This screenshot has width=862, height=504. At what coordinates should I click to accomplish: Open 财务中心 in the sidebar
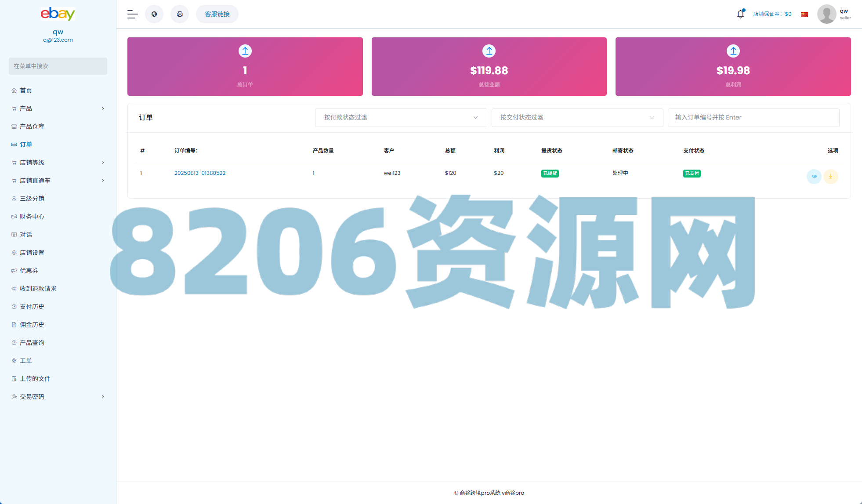tap(32, 217)
